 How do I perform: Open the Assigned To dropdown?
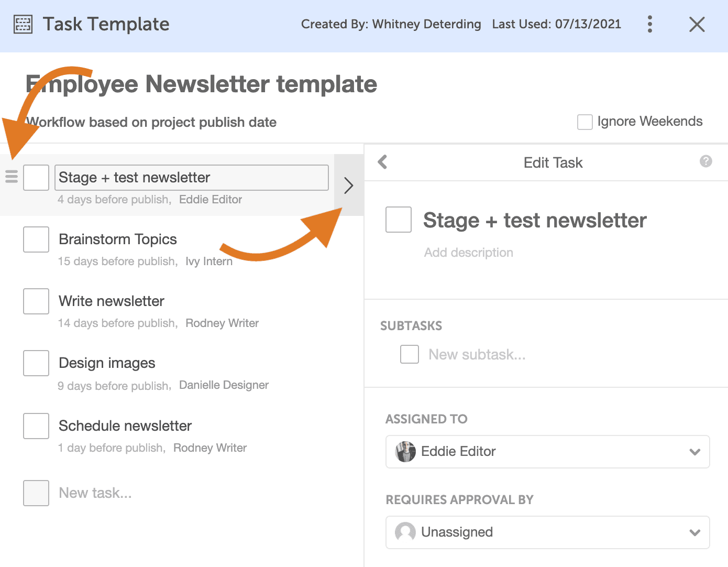[x=695, y=451]
